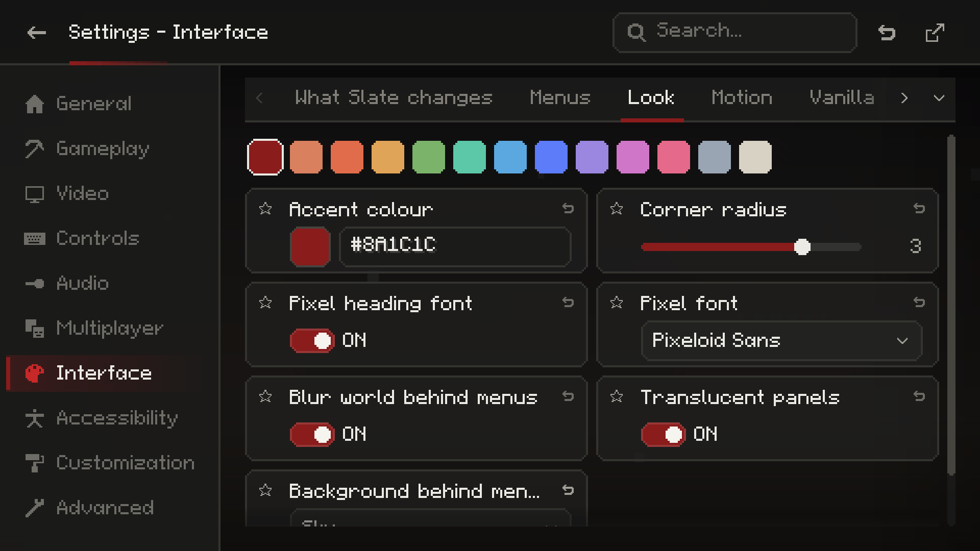
Task: Adjust the Corner radius slider handle
Action: [802, 247]
